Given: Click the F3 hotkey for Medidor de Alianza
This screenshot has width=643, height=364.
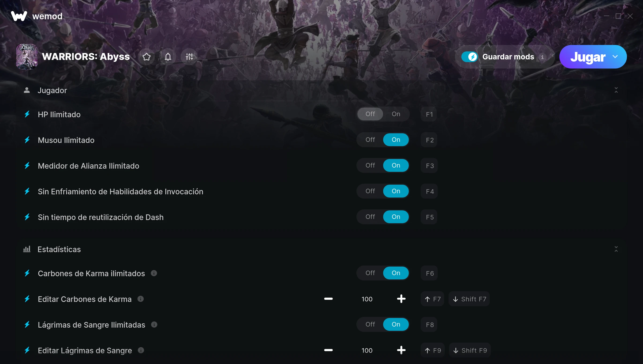Looking at the screenshot, I should pos(429,166).
